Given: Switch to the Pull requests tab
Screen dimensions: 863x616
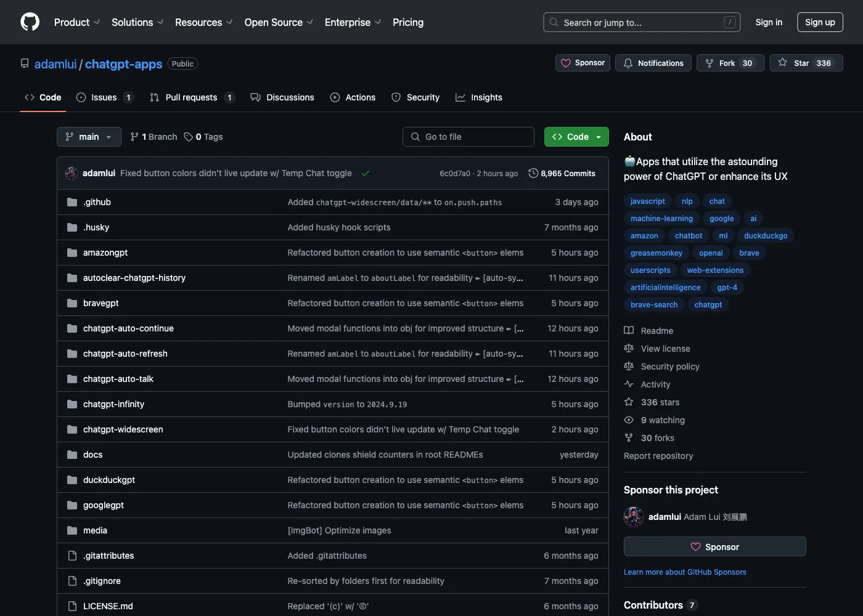Looking at the screenshot, I should [x=192, y=97].
